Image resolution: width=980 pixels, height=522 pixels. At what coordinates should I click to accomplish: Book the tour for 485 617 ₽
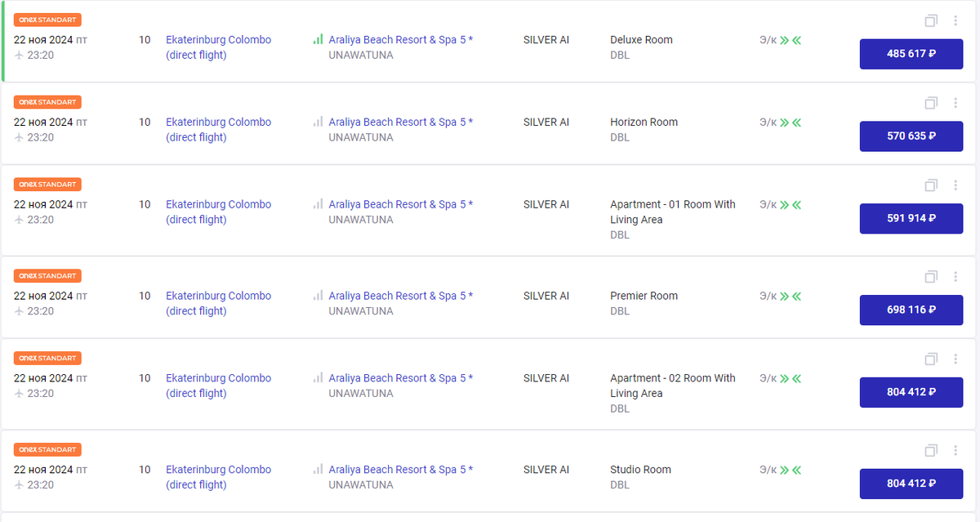tap(911, 54)
